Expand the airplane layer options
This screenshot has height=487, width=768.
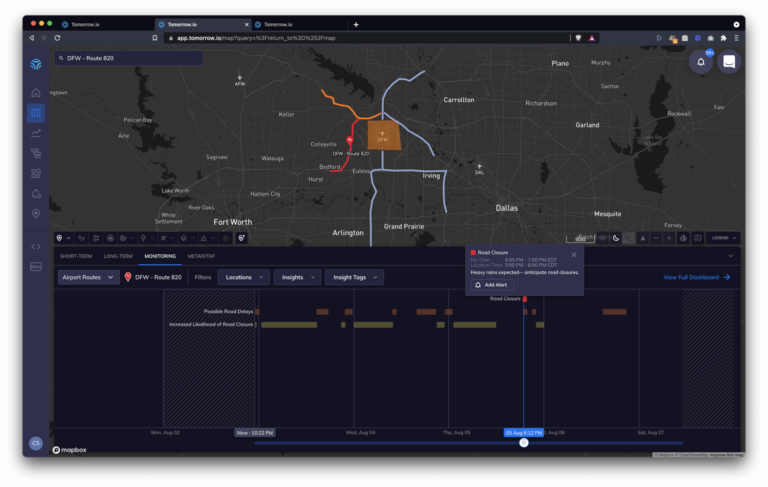[172, 238]
